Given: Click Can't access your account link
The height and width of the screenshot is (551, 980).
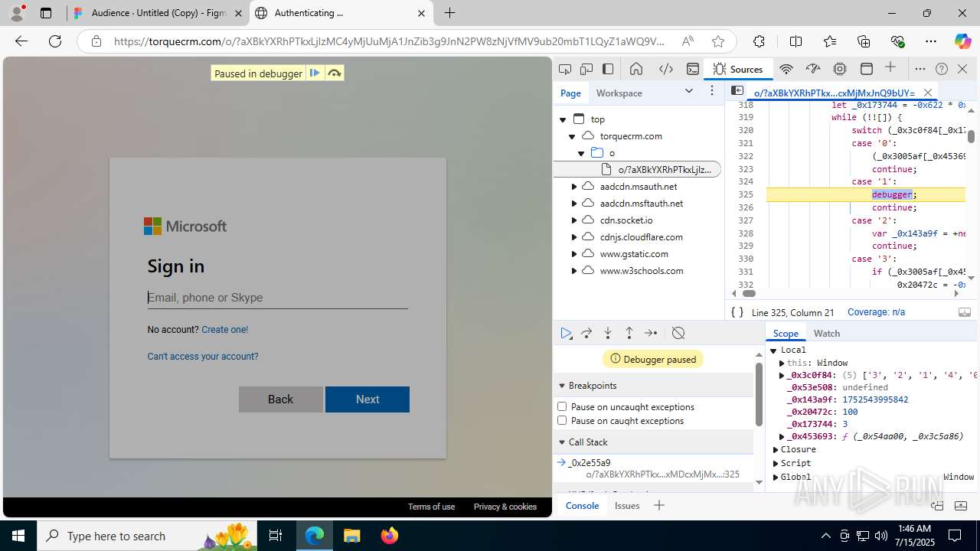Looking at the screenshot, I should point(203,357).
